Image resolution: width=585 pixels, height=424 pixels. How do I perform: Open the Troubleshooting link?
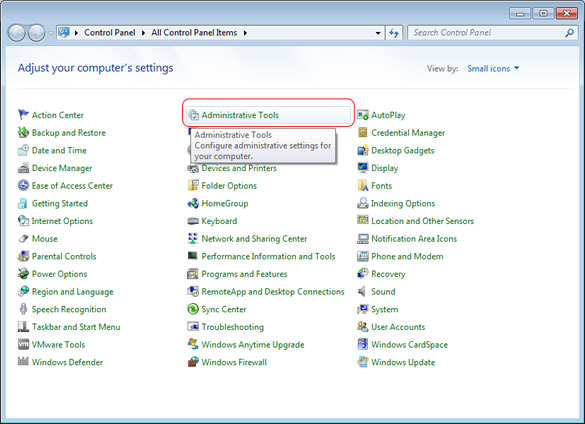coord(232,327)
